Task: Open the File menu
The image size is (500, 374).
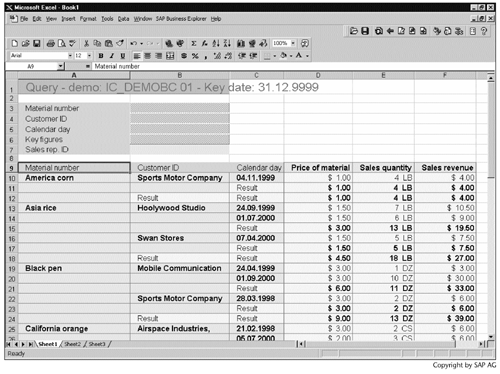Action: click(24, 19)
